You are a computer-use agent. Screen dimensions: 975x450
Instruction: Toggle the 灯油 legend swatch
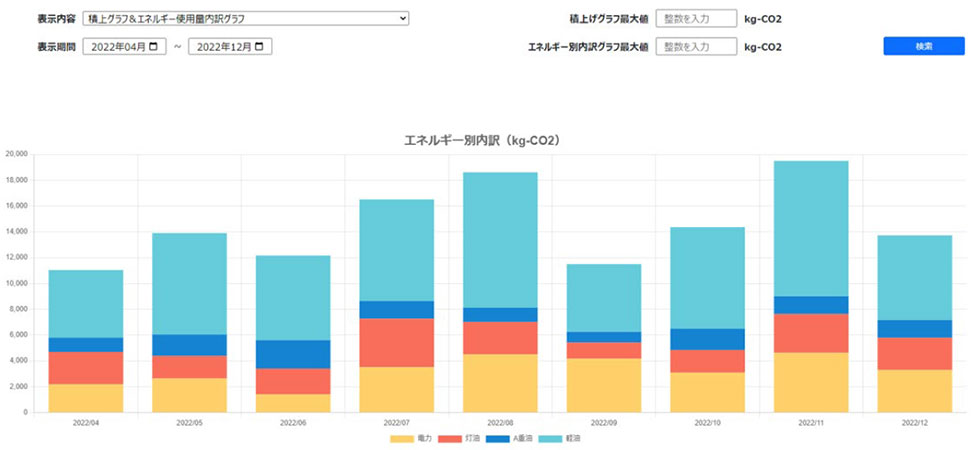click(450, 439)
